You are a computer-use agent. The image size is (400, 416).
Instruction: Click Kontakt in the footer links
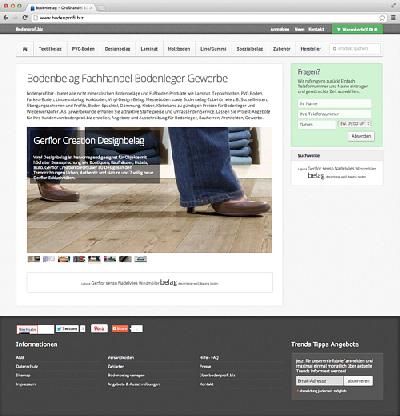(x=207, y=384)
